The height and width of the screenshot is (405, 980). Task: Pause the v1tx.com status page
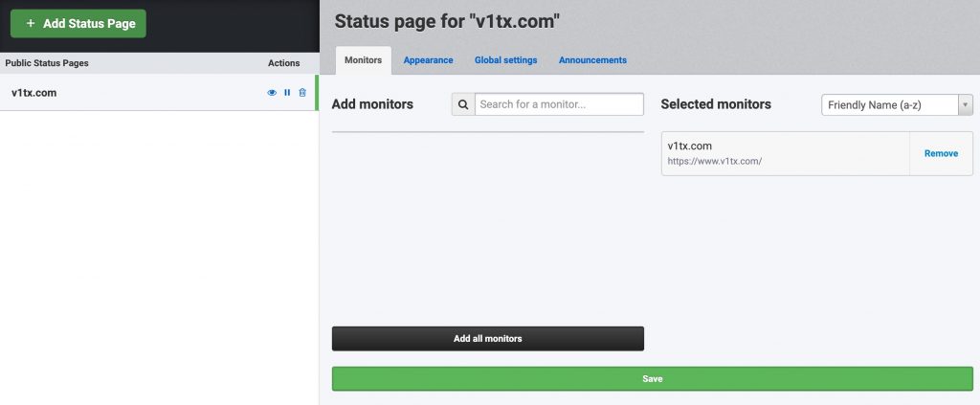(x=287, y=93)
